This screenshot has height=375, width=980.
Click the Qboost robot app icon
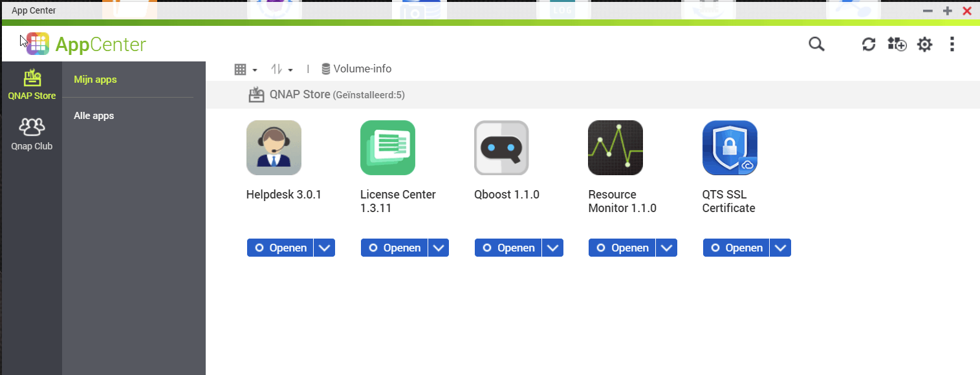[501, 147]
